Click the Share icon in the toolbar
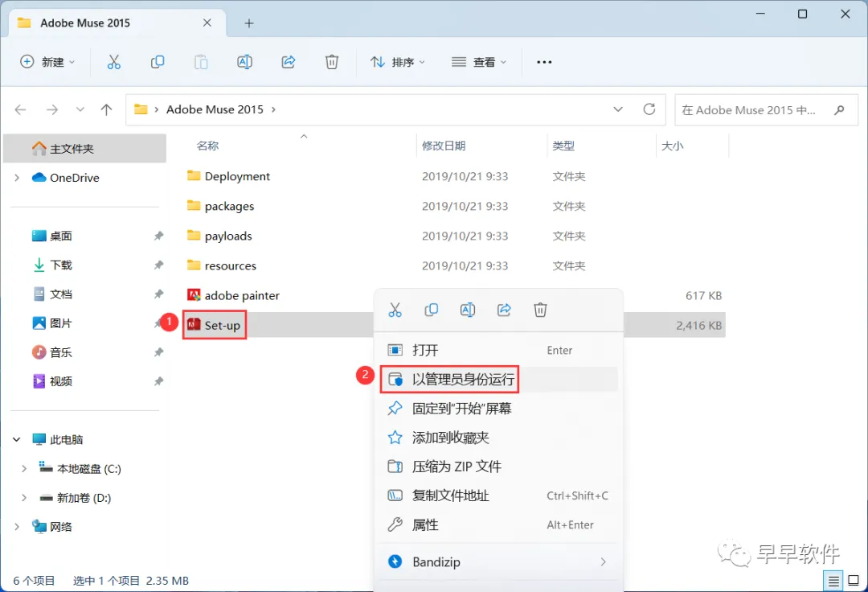 pyautogui.click(x=289, y=62)
